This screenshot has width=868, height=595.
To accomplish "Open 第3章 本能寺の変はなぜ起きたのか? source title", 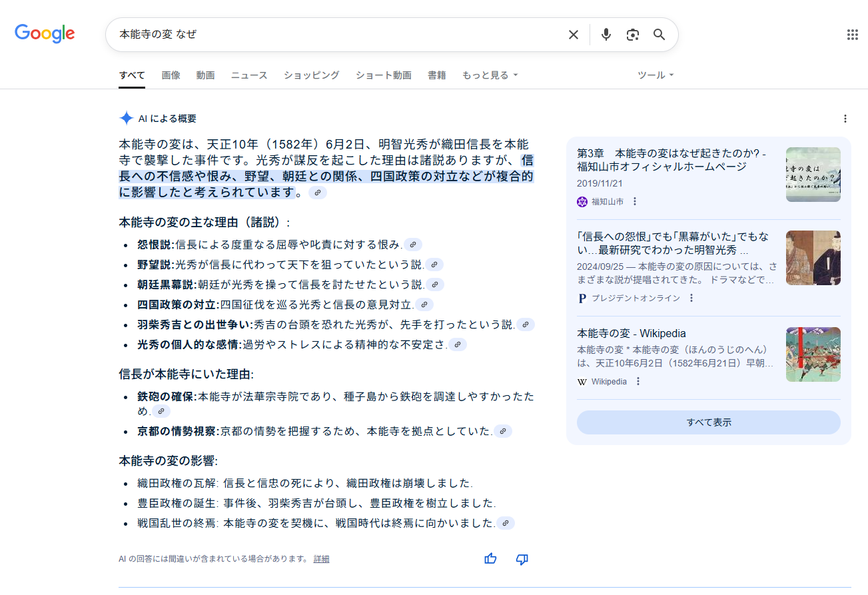I will 671,160.
